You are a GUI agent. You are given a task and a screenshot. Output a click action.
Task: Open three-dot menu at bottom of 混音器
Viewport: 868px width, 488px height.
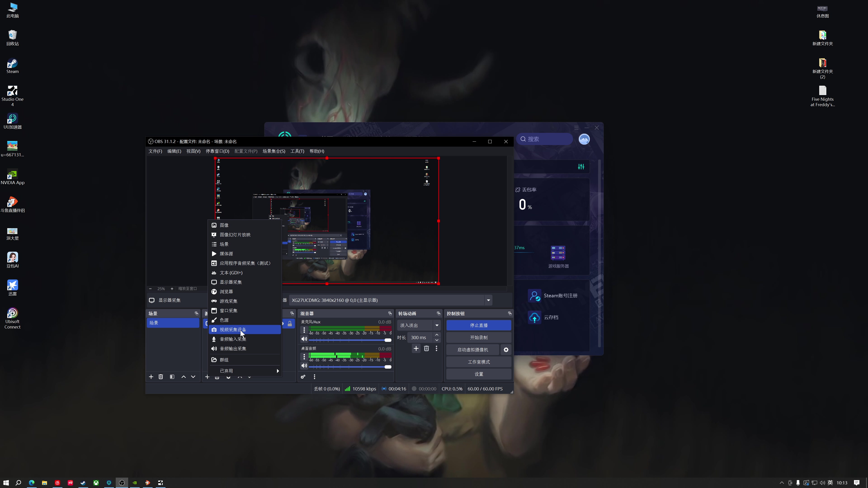click(314, 377)
